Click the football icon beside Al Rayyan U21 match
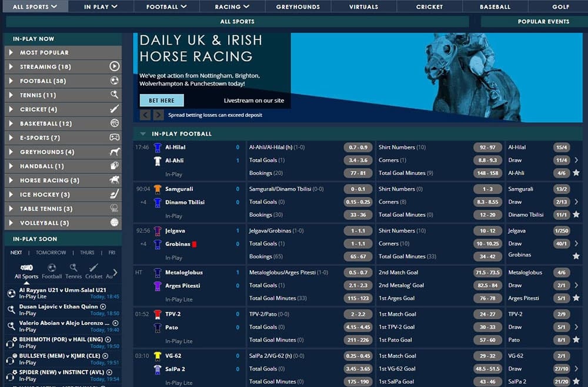This screenshot has height=387, width=588. pyautogui.click(x=11, y=293)
